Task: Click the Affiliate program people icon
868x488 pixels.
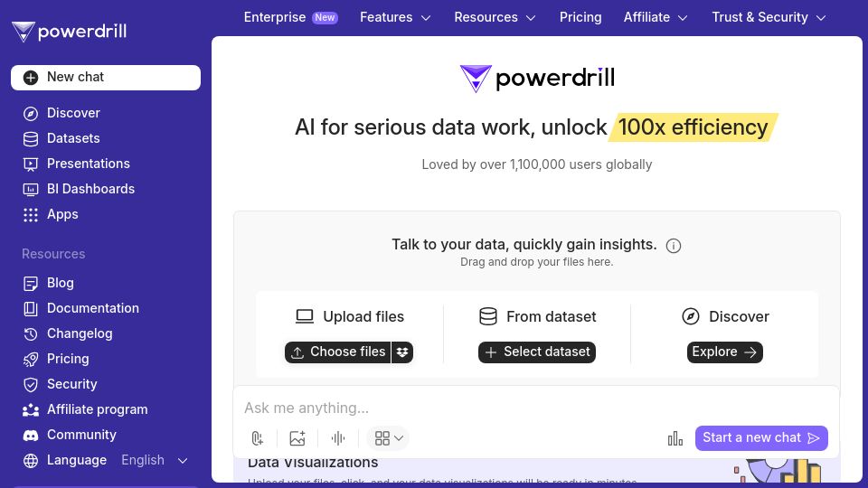Action: [x=31, y=410]
